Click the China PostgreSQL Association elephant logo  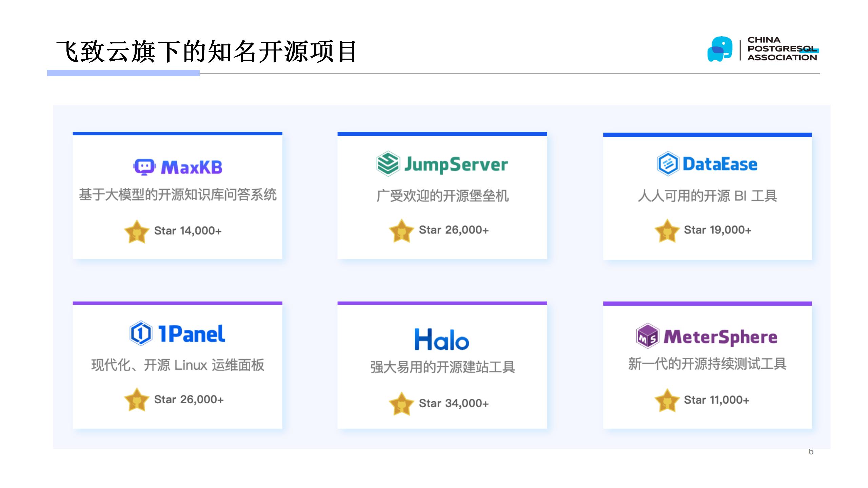(x=719, y=49)
